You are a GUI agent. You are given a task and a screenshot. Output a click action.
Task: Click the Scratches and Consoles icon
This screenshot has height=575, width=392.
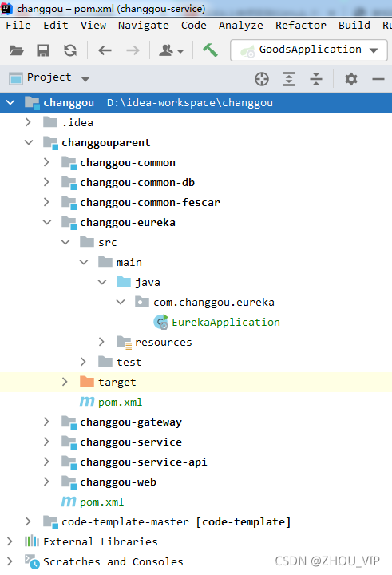tap(32, 561)
